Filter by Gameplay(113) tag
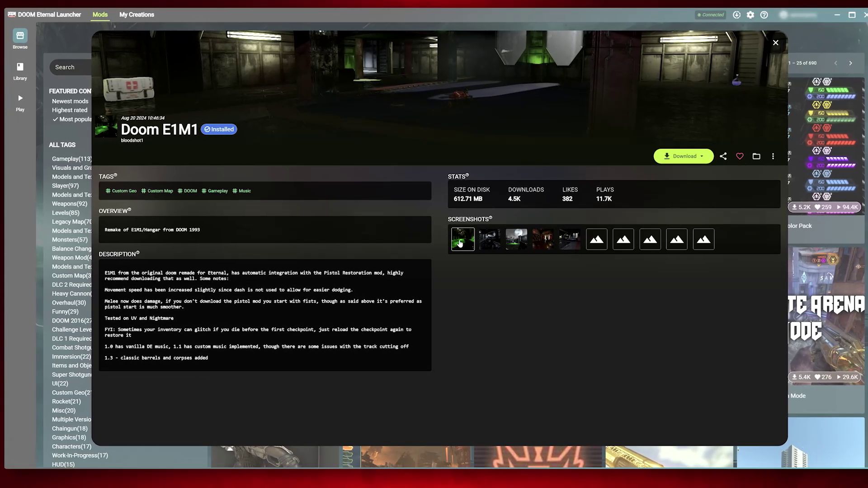 [72, 159]
